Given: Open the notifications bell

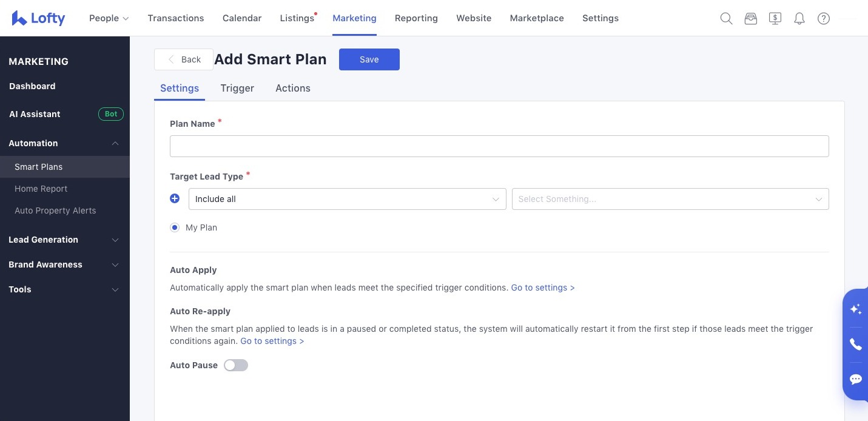Looking at the screenshot, I should click(799, 18).
